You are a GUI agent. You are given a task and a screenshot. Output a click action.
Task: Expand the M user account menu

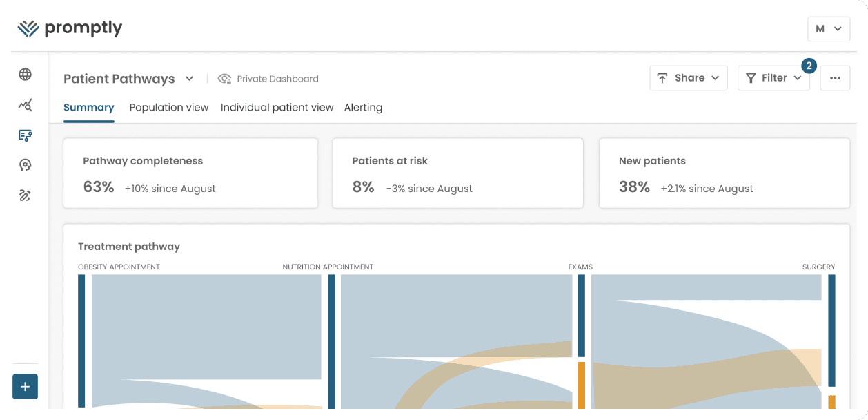[828, 29]
